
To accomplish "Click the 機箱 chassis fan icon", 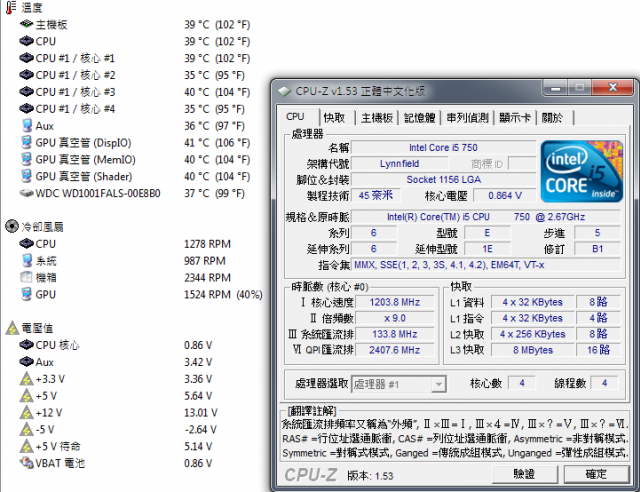I will pos(26,277).
